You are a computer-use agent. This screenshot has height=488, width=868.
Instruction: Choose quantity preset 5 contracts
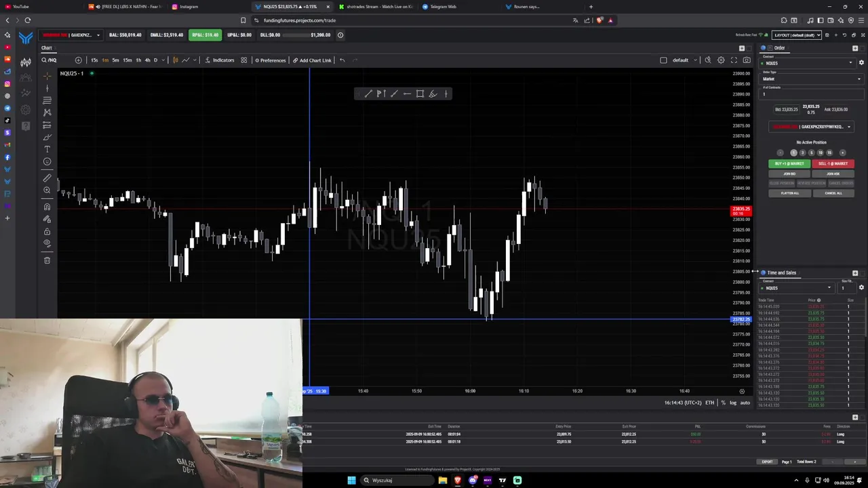click(x=811, y=152)
